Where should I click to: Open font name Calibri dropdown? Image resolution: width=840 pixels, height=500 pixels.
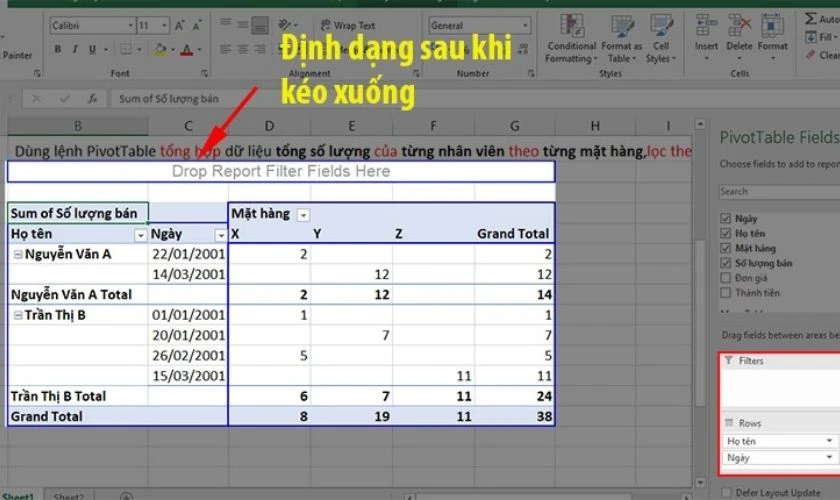(x=130, y=25)
